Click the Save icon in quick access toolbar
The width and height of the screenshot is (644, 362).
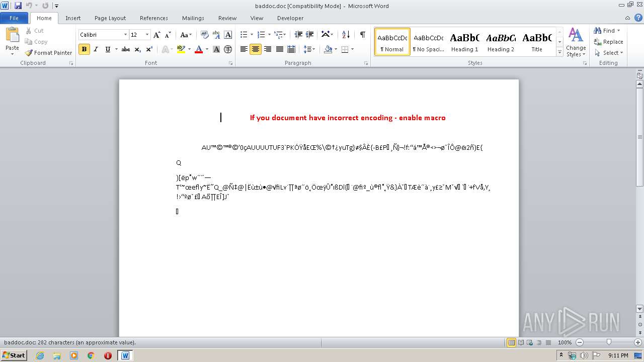18,6
